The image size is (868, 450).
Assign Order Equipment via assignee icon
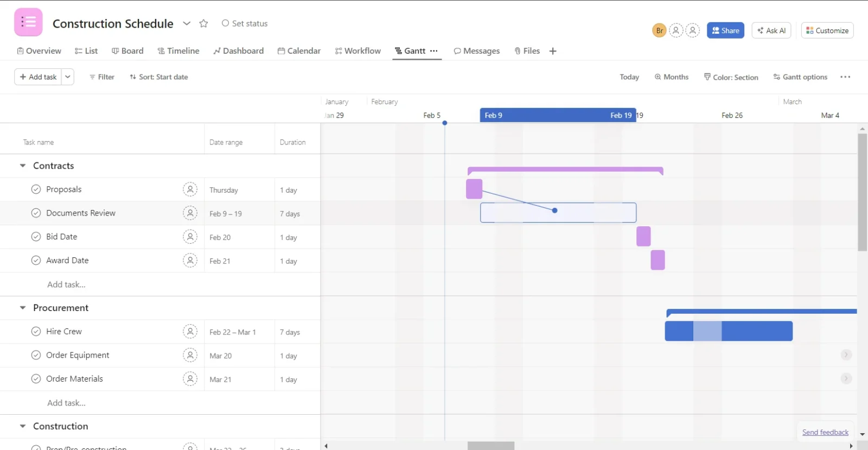(x=190, y=355)
